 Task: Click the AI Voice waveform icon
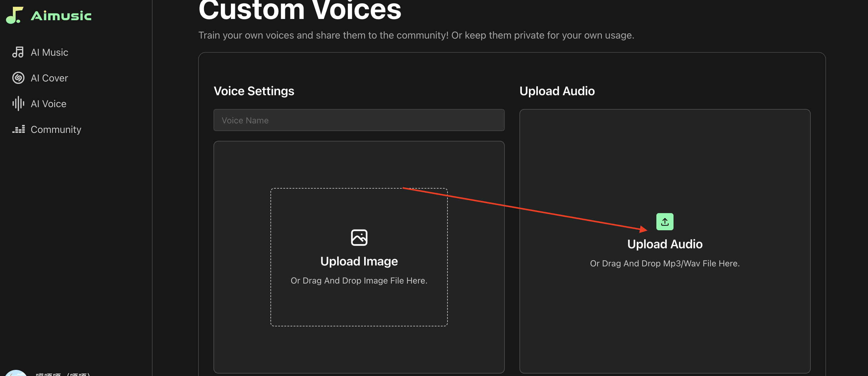[18, 103]
